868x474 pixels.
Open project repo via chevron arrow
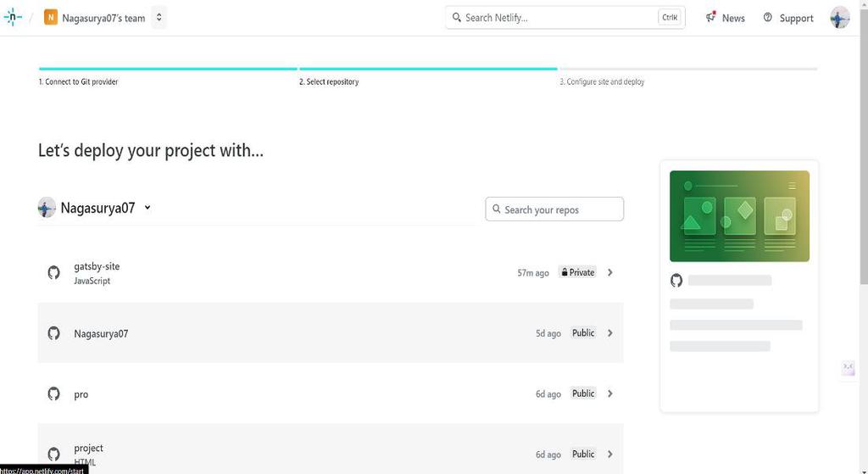(610, 454)
